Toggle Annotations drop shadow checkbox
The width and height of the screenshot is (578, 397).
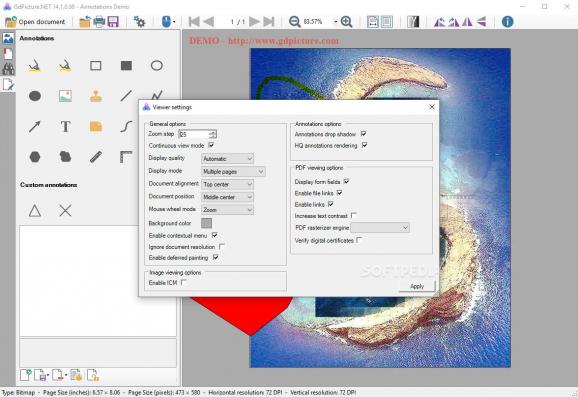(363, 133)
